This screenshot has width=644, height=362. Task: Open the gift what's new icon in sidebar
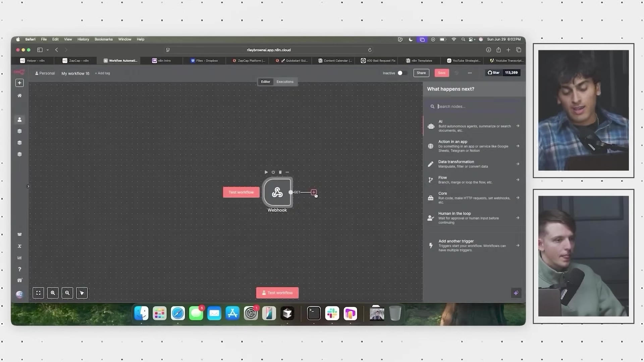19,280
